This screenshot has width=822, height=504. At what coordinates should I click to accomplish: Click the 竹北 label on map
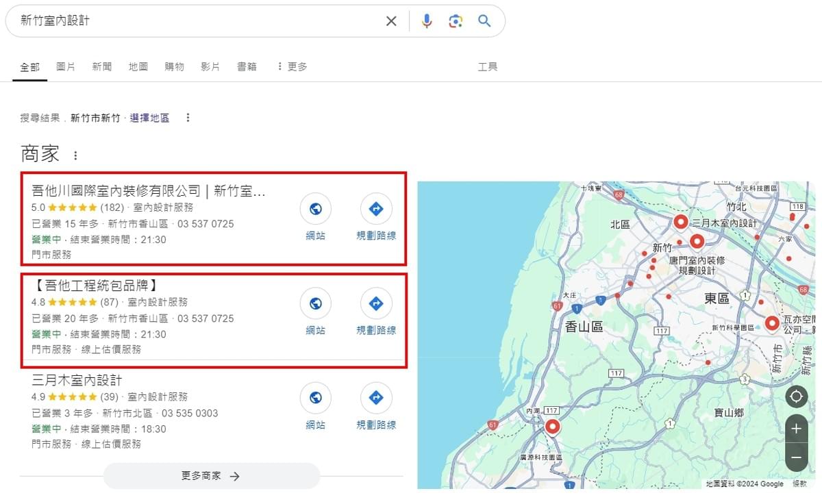pyautogui.click(x=736, y=205)
